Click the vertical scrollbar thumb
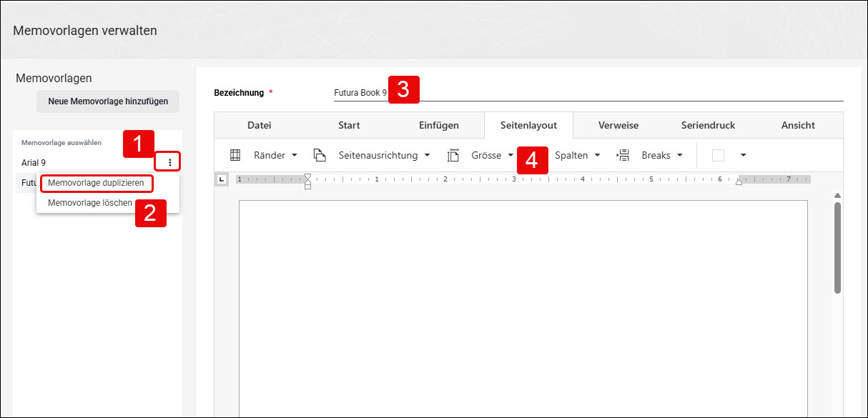The width and height of the screenshot is (868, 418). click(x=837, y=247)
